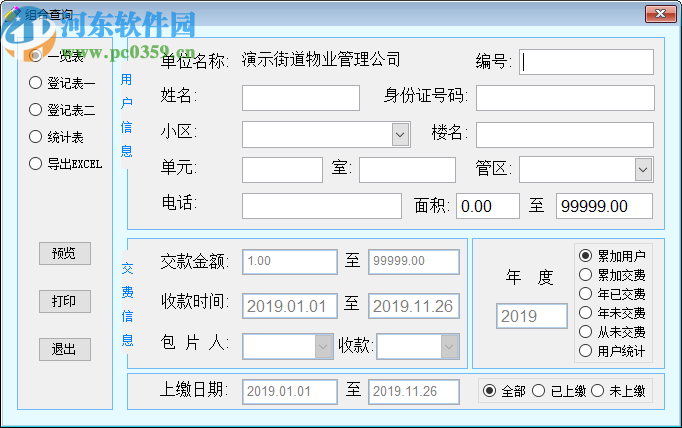
Task: Click the 打印 button
Action: (x=65, y=301)
